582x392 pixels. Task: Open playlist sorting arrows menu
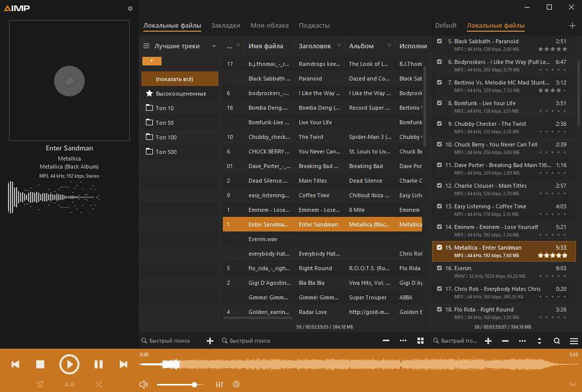click(539, 341)
